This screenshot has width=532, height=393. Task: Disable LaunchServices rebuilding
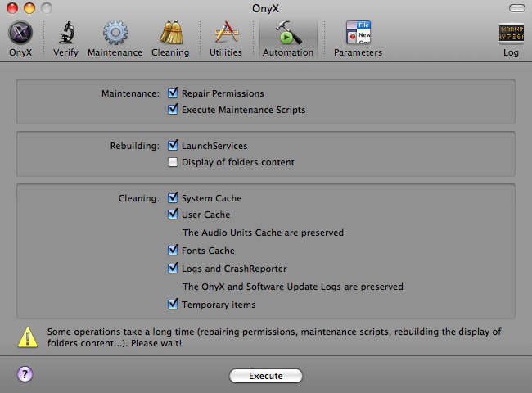[173, 145]
